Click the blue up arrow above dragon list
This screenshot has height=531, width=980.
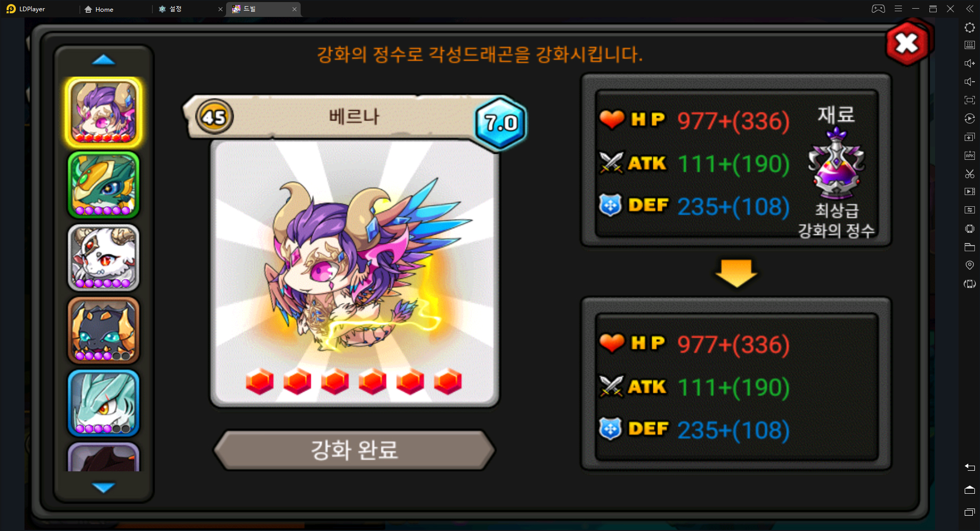click(104, 60)
